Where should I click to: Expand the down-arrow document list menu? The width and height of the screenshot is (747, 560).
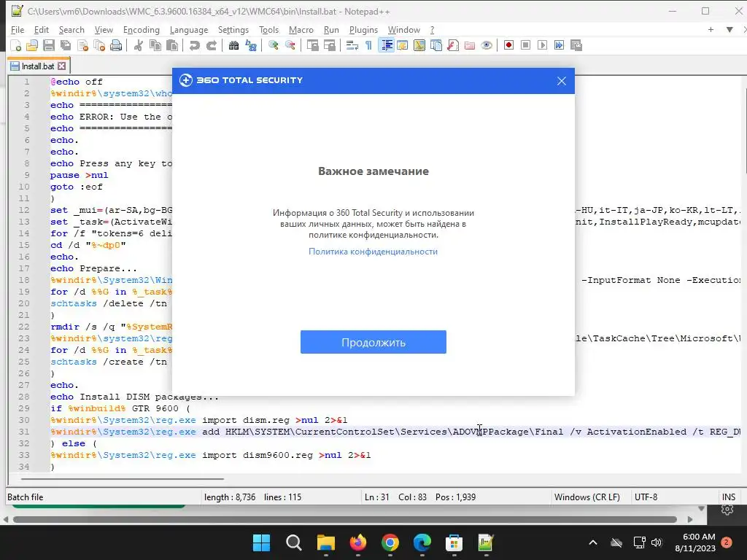(x=729, y=29)
